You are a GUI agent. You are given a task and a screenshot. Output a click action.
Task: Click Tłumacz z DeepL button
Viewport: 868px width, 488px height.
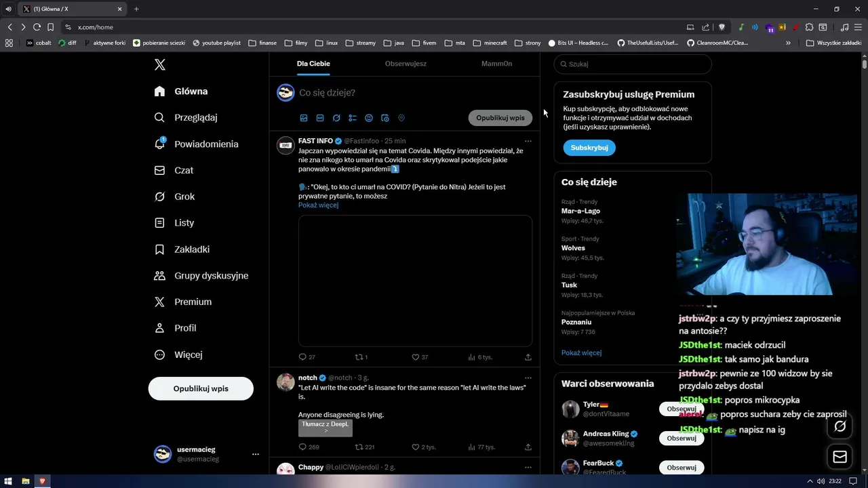pos(325,428)
